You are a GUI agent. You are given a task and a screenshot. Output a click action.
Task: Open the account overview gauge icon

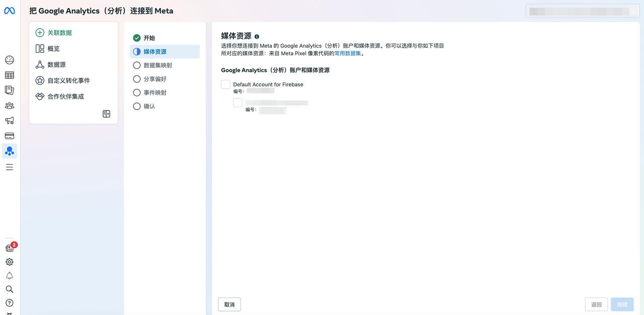click(x=10, y=60)
